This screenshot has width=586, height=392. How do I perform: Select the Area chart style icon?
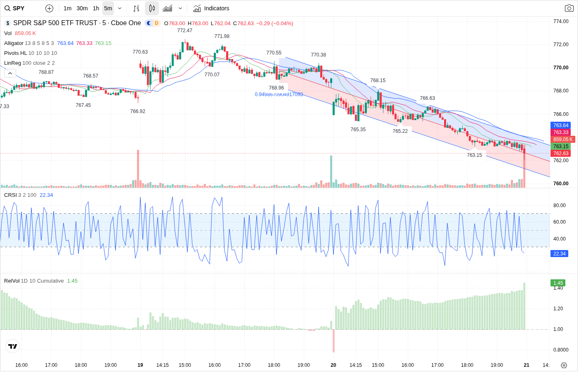168,8
